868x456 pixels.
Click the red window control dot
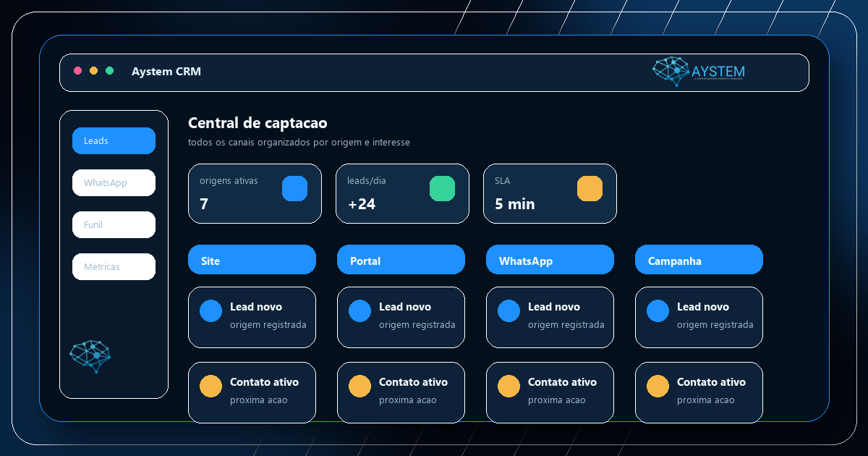click(77, 71)
